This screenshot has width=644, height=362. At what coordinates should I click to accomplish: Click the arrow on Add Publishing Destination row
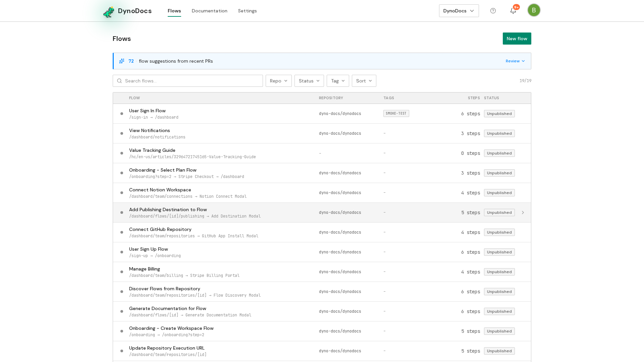pyautogui.click(x=523, y=213)
